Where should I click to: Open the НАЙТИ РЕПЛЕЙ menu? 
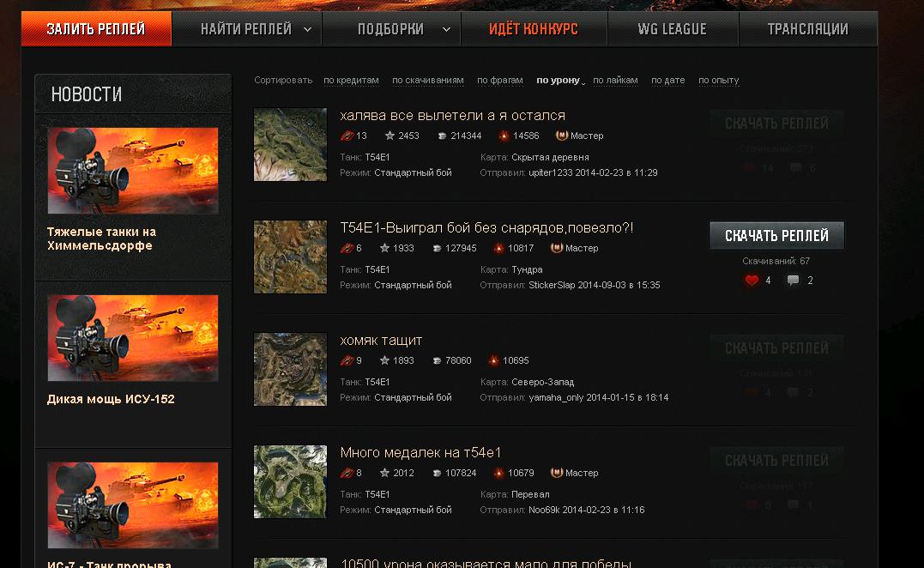pos(245,29)
